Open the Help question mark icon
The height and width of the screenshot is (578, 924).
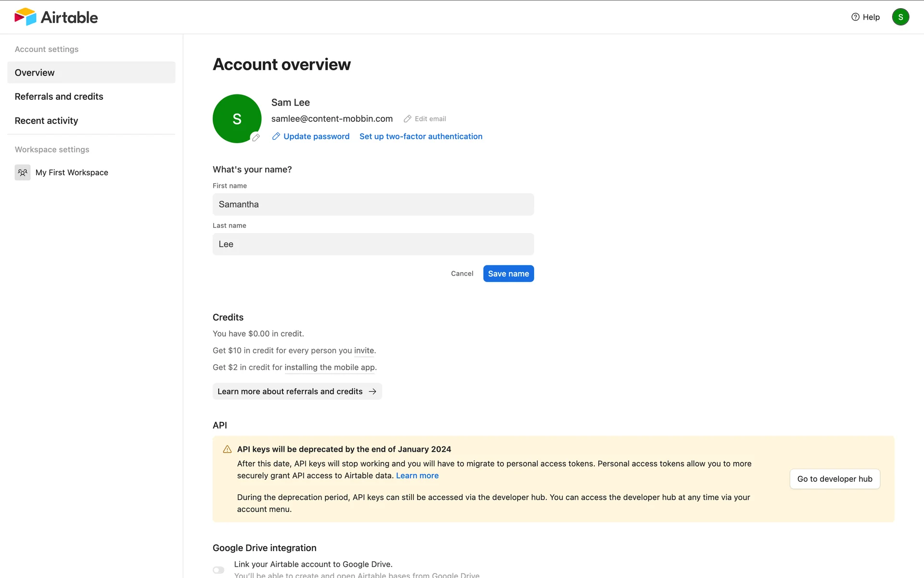pos(855,17)
